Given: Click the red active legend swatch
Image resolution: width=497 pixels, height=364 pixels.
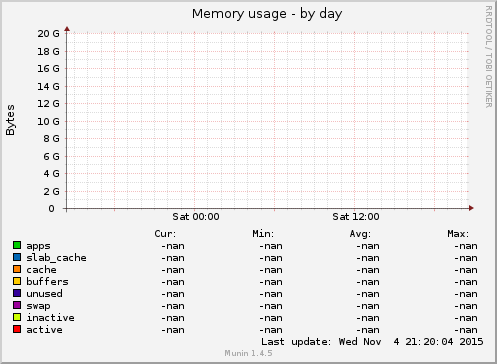Looking at the screenshot, I should click(x=17, y=329).
